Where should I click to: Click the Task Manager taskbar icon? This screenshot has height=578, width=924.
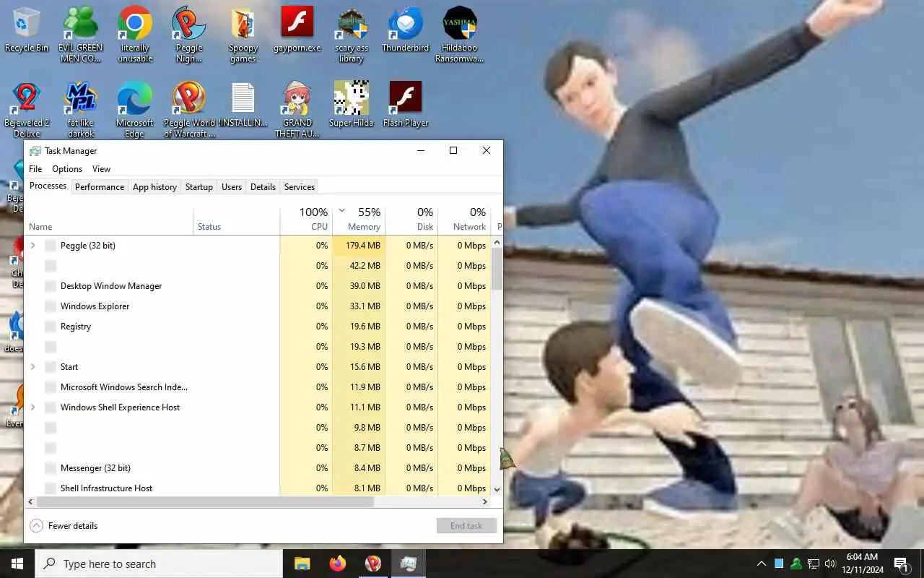tap(409, 564)
